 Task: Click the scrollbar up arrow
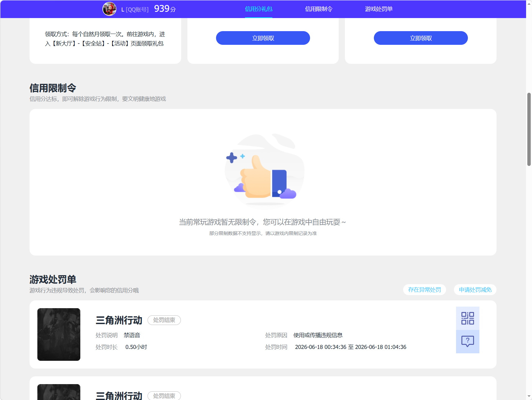(529, 3)
